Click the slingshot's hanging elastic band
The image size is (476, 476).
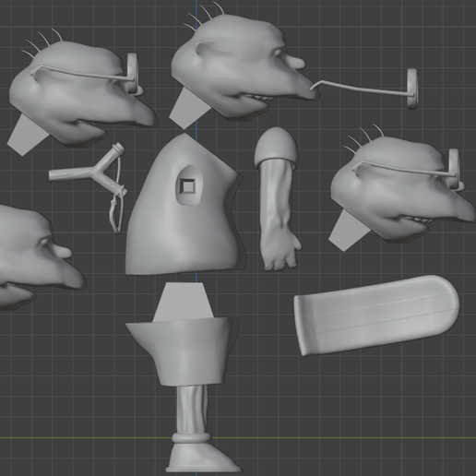(x=116, y=209)
